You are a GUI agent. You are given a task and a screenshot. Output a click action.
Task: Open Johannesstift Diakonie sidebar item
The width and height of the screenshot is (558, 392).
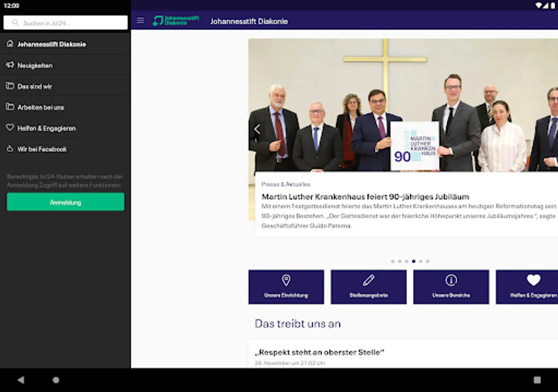click(65, 44)
